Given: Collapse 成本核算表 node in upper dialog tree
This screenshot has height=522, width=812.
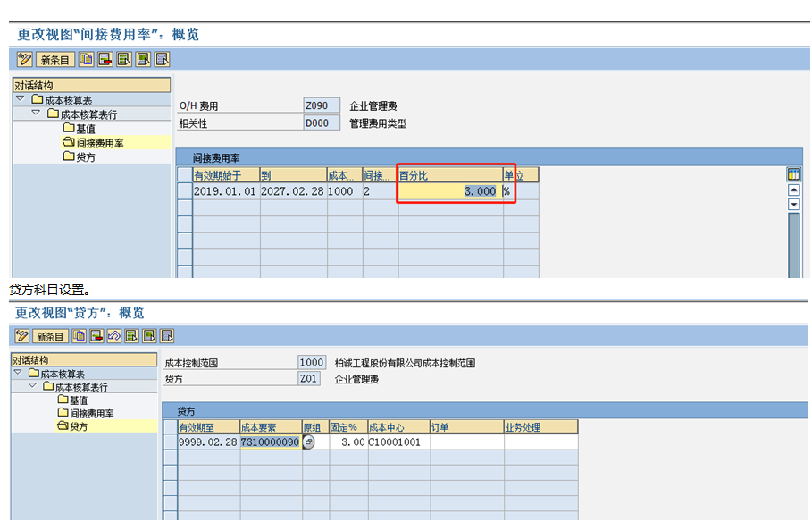Looking at the screenshot, I should (x=21, y=98).
